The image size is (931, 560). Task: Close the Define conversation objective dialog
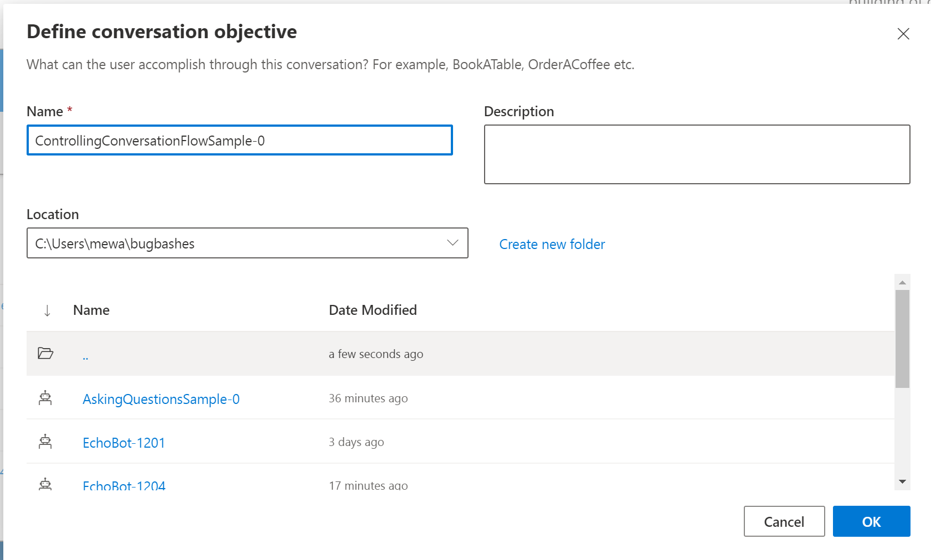click(x=903, y=34)
